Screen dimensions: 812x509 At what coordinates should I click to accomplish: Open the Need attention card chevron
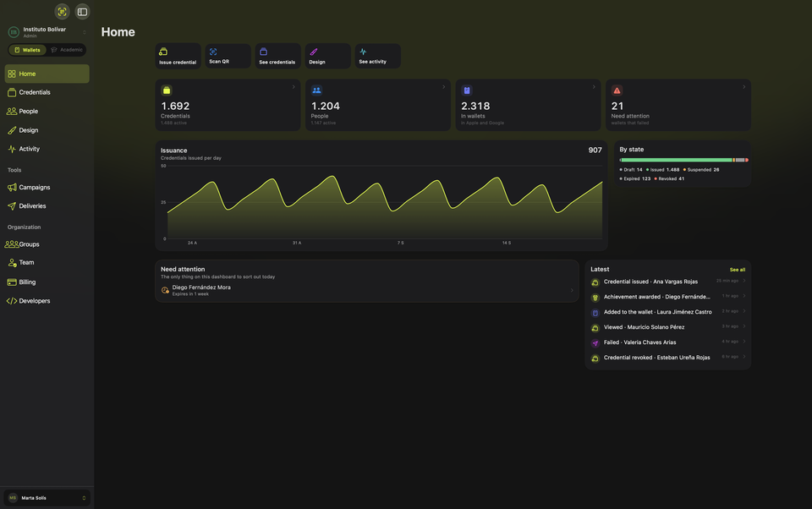(x=743, y=87)
